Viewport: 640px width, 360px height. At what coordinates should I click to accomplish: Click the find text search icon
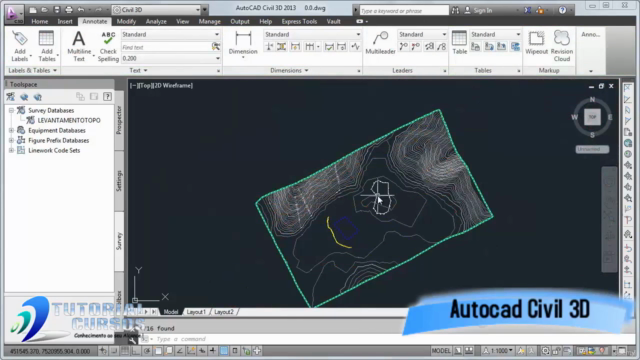point(216,47)
